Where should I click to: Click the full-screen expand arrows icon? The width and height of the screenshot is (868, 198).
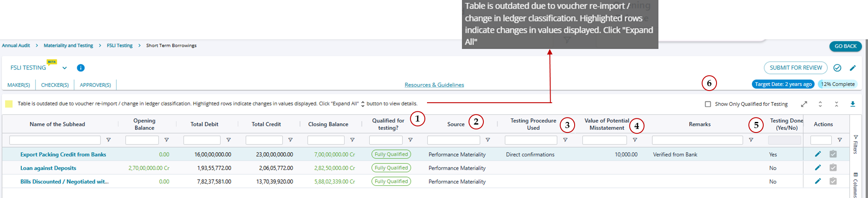(804, 104)
